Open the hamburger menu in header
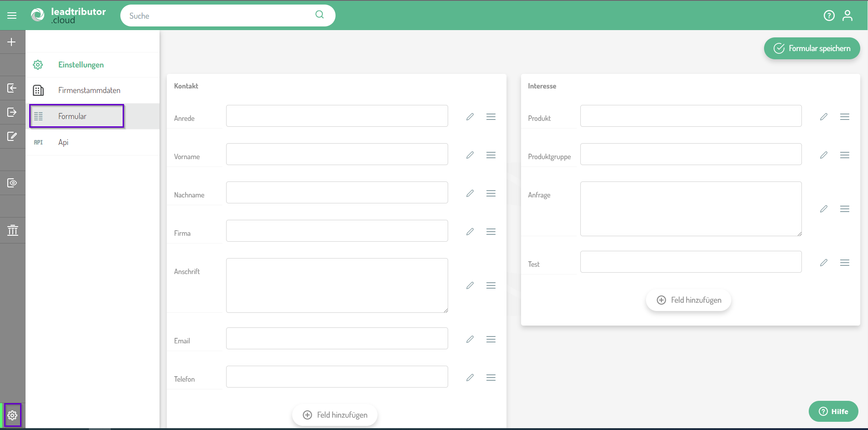868x430 pixels. tap(12, 16)
